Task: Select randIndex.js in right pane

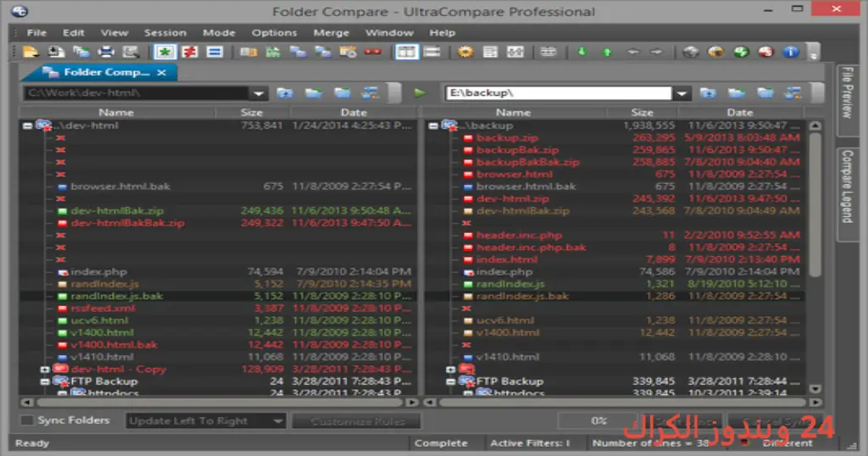Action: (510, 284)
